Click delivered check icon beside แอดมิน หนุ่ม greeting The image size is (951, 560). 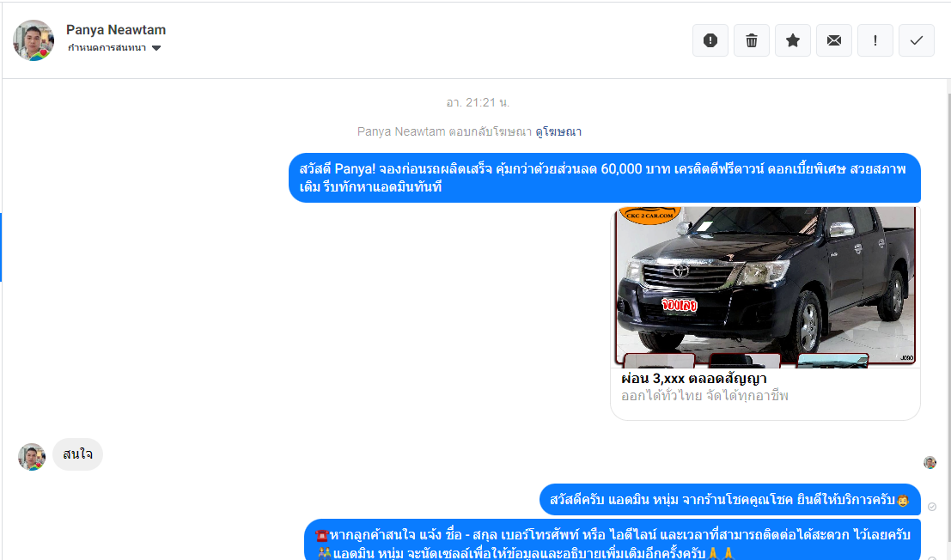932,507
